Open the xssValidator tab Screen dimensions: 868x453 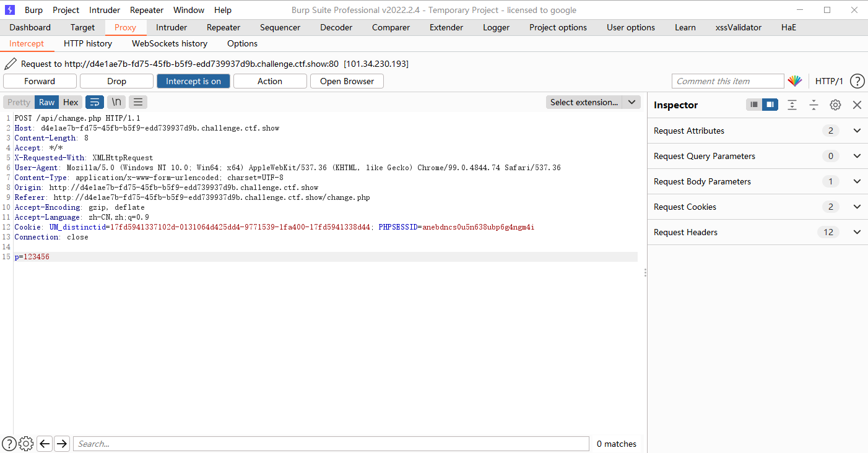click(739, 27)
